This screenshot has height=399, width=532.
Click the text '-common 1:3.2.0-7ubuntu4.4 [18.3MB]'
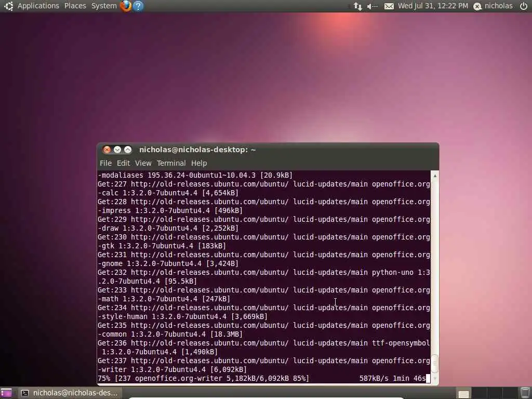pos(170,334)
